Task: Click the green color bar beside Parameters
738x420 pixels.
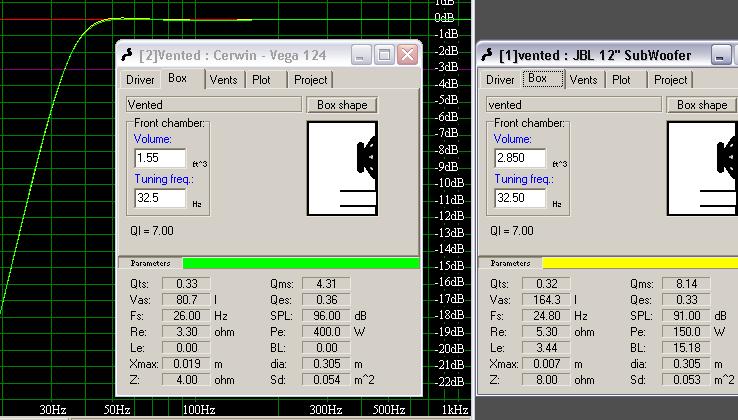Action: tap(301, 263)
